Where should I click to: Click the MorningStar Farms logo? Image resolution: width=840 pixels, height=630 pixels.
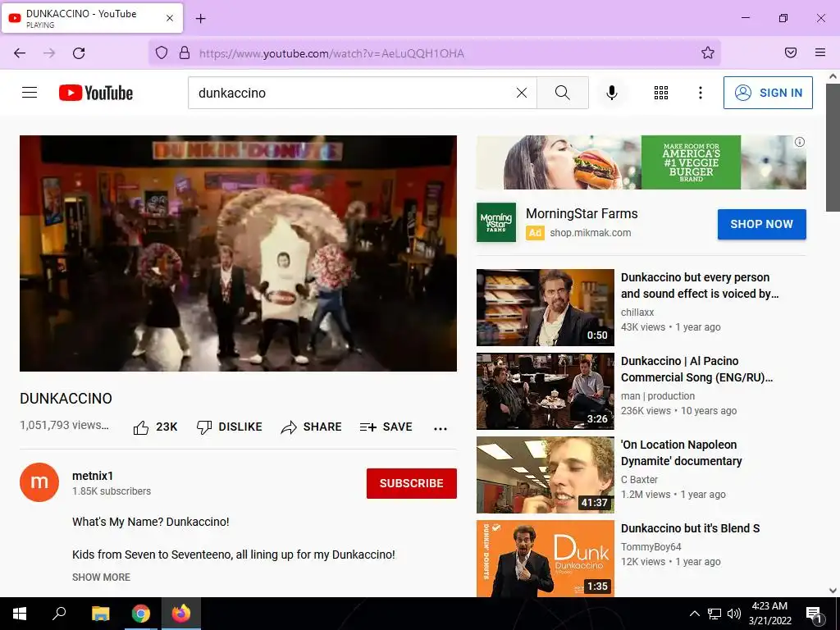pyautogui.click(x=496, y=221)
